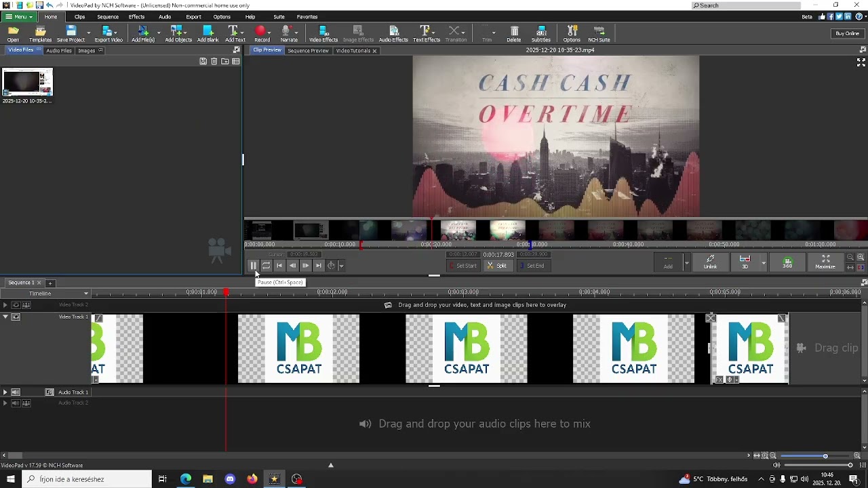Close the Video Tutorials tab
The height and width of the screenshot is (488, 868).
coord(374,51)
